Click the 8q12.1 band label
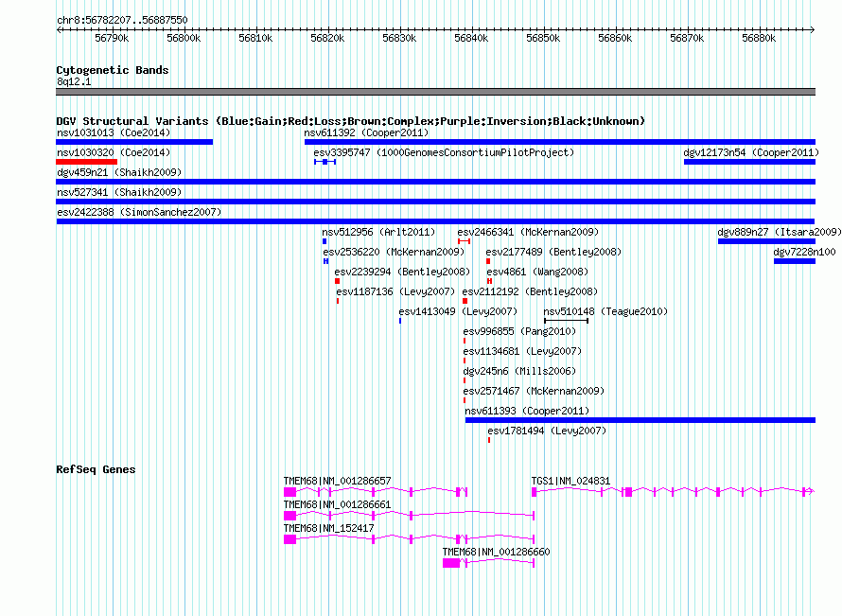 coord(74,81)
